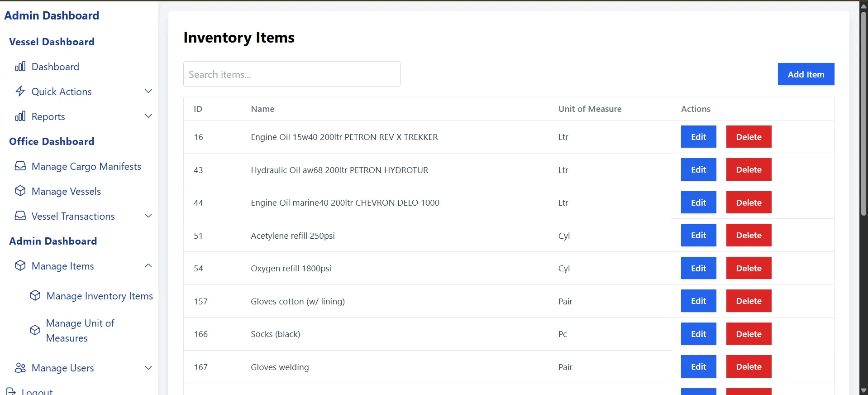Delete Oxygen refill 1800psi item
Viewport: 868px width, 395px height.
click(x=749, y=268)
